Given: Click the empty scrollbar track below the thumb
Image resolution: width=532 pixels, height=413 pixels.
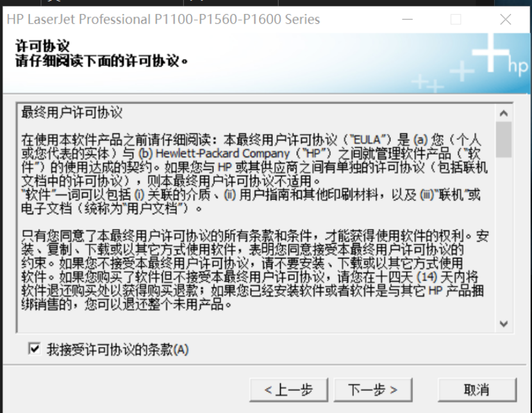Looking at the screenshot, I should click(504, 237).
